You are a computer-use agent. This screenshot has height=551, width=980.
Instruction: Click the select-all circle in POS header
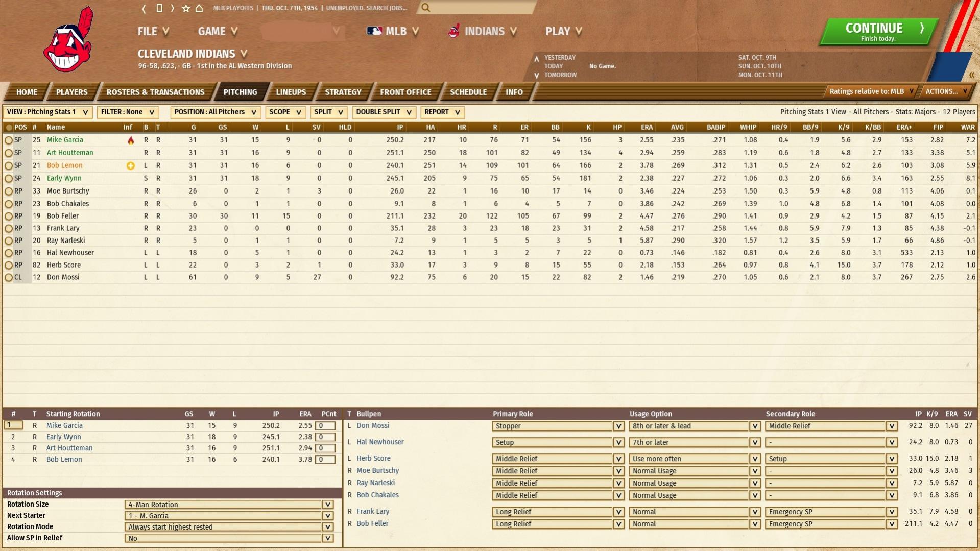click(x=9, y=127)
